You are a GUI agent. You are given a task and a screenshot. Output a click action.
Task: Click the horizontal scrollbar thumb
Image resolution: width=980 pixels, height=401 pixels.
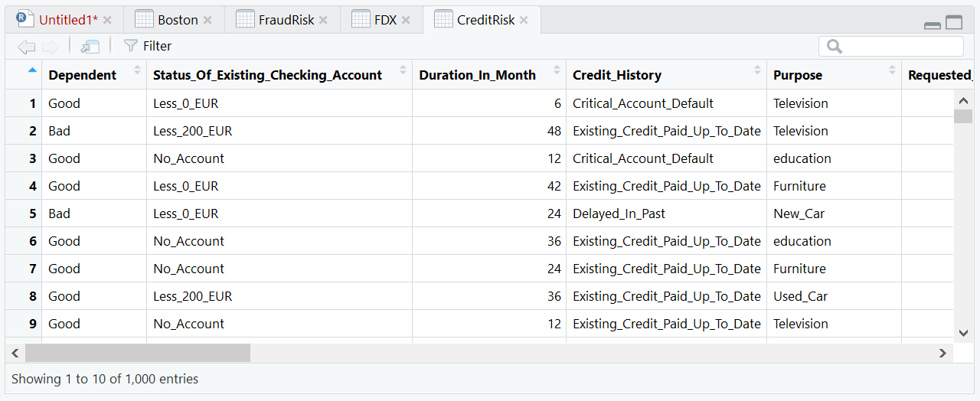click(138, 353)
